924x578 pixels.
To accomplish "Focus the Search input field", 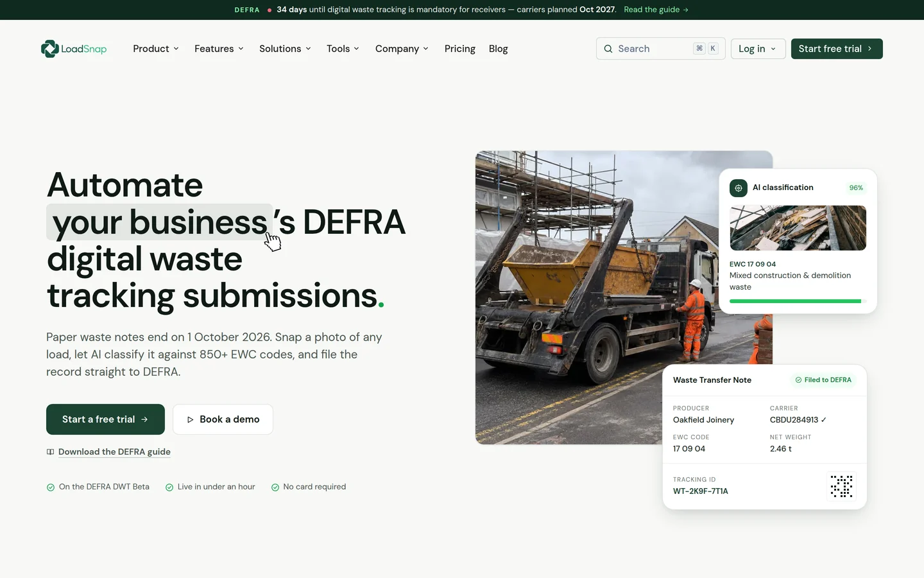I will [x=660, y=49].
